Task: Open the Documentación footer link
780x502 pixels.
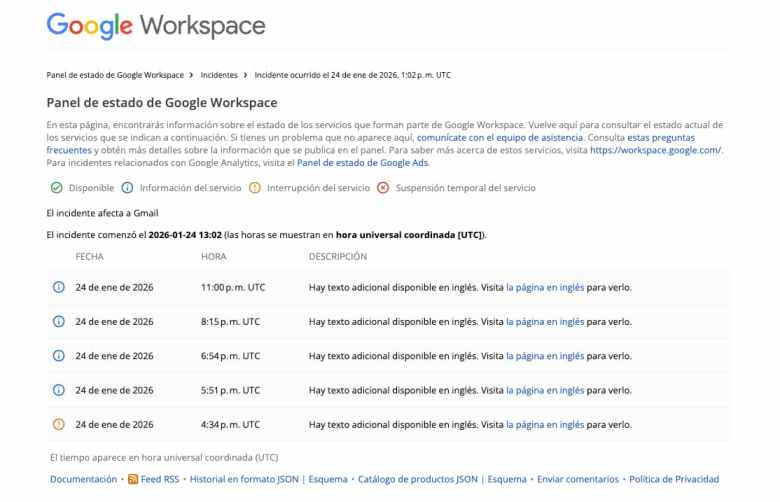Action: [x=83, y=480]
